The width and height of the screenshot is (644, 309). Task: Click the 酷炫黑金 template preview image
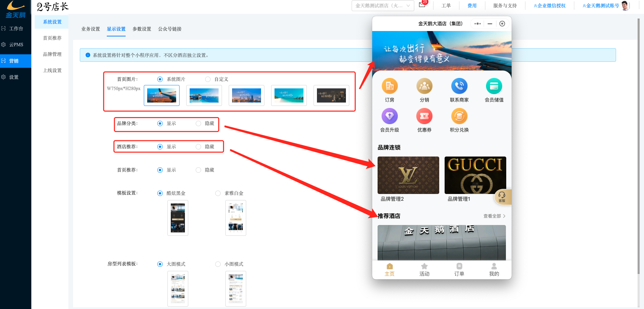click(x=178, y=218)
